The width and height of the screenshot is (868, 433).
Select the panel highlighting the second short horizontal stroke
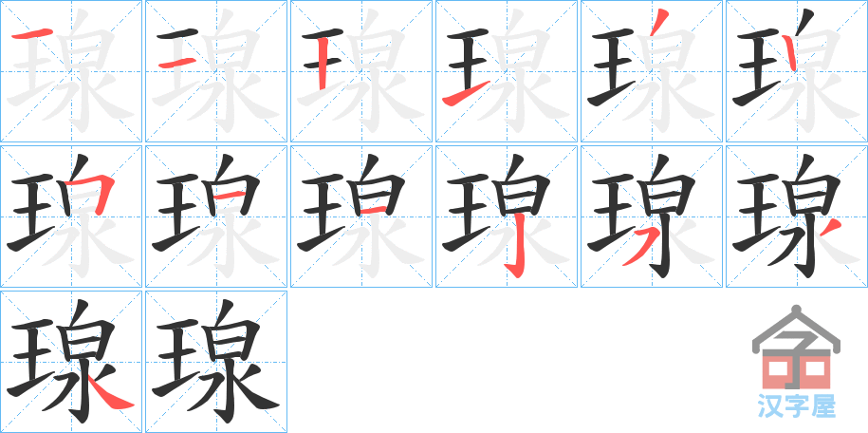[216, 71]
